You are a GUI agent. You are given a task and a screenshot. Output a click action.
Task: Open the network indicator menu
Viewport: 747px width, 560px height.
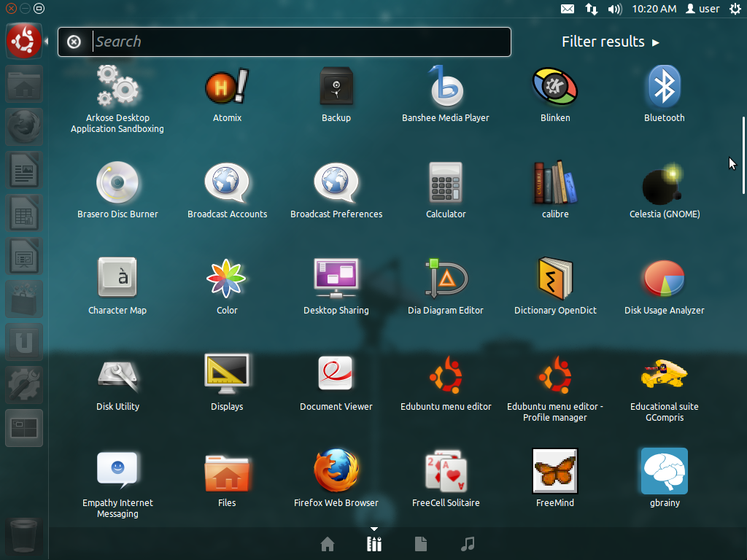(591, 9)
